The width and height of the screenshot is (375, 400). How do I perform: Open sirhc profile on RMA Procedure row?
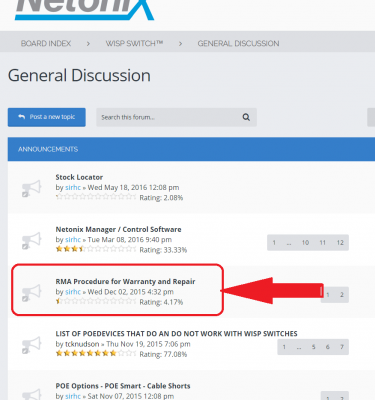pos(73,292)
